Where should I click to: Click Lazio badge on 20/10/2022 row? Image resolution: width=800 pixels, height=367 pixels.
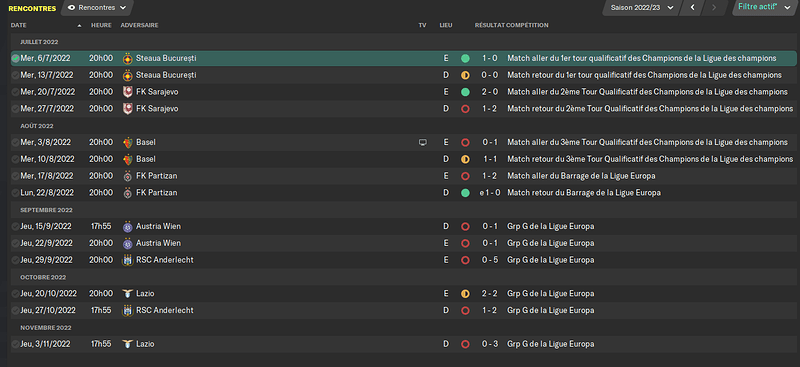[128, 294]
